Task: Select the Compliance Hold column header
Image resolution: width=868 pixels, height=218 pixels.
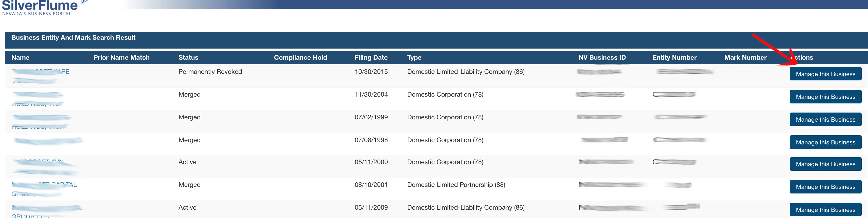Action: 300,57
